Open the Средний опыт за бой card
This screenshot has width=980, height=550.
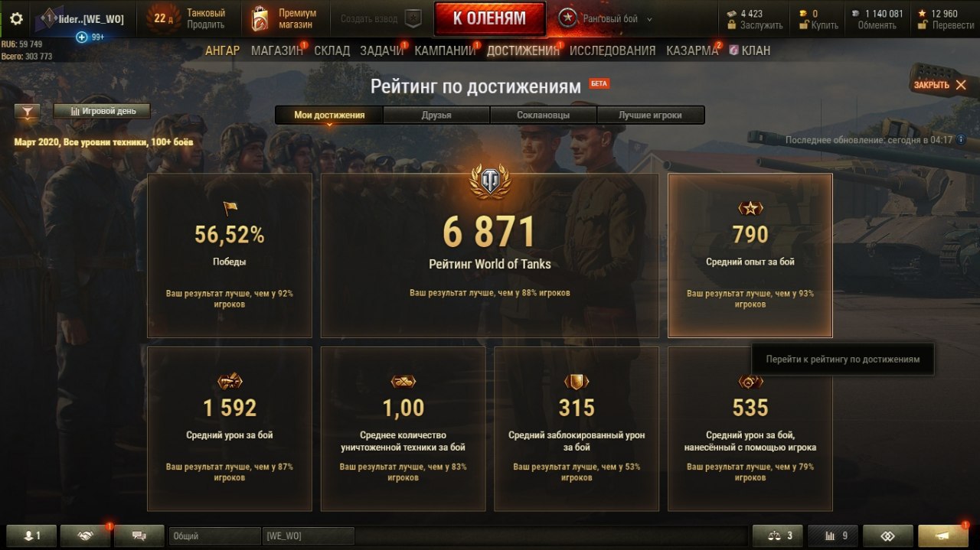pos(750,255)
